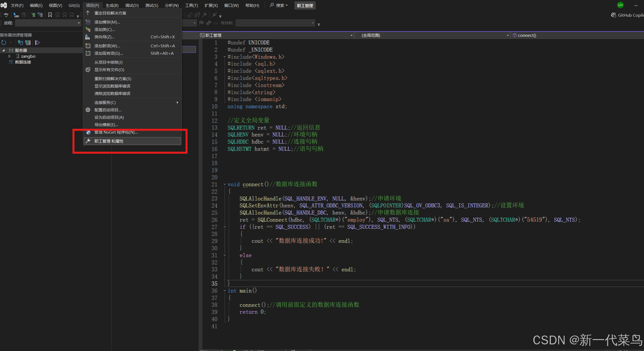Select the 类向导(Z) menu item

104,37
